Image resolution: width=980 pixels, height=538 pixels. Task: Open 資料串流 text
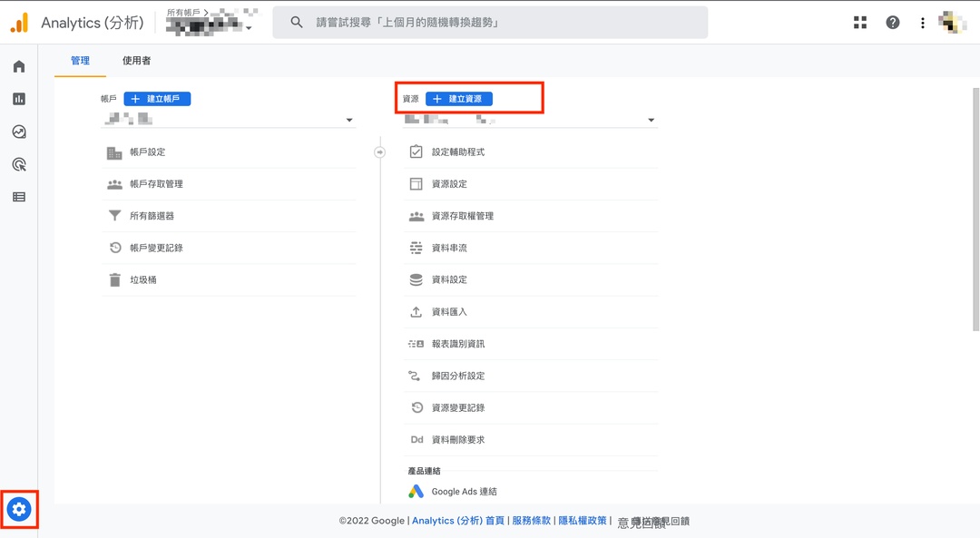[449, 248]
